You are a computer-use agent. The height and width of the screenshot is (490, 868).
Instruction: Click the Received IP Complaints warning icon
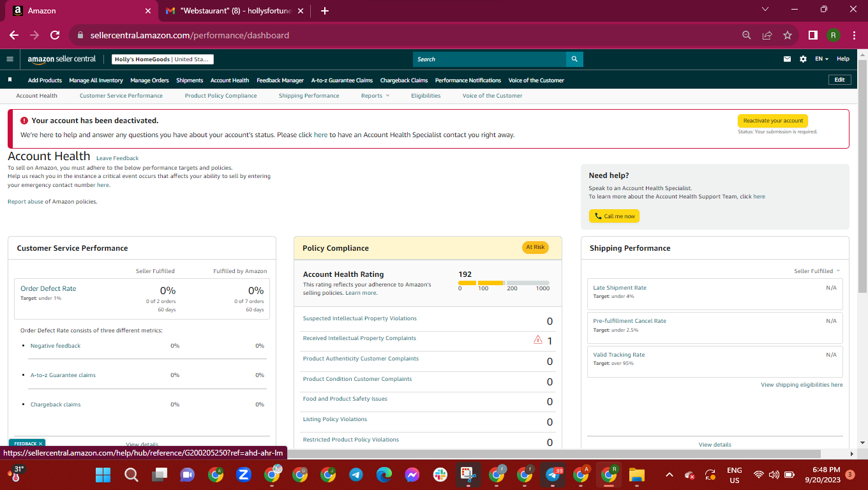(537, 340)
